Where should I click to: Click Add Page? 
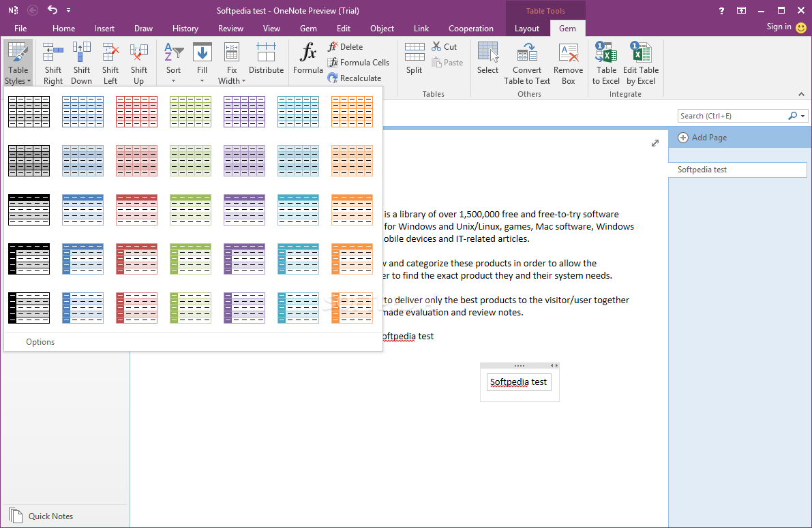pos(702,138)
